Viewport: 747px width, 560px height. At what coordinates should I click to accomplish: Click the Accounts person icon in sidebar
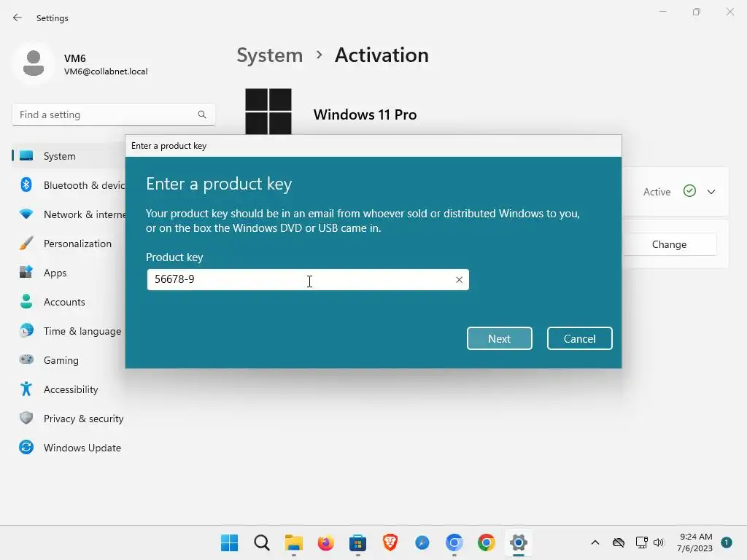pyautogui.click(x=26, y=301)
